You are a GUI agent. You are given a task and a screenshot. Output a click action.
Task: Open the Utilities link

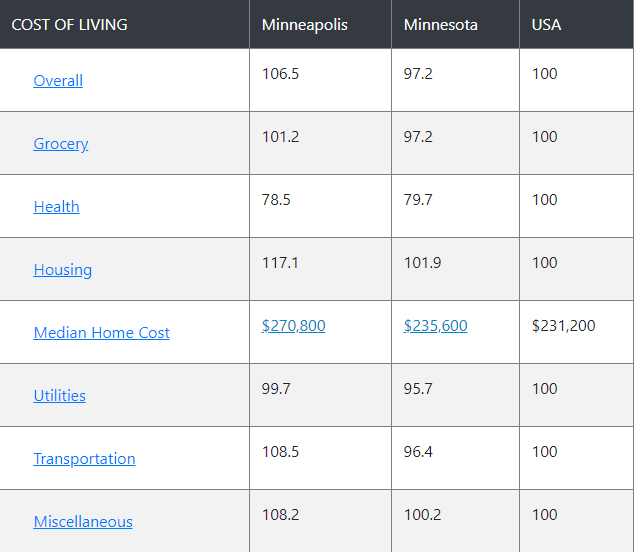(x=59, y=395)
